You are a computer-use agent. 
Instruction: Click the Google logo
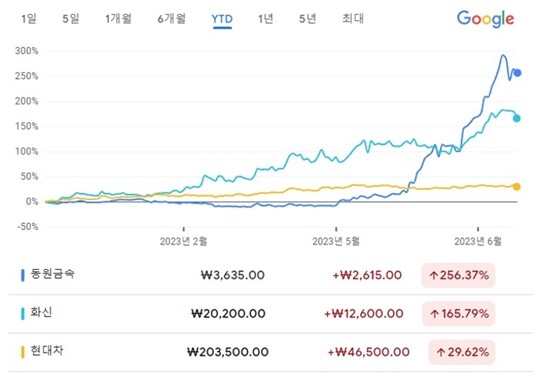click(485, 19)
